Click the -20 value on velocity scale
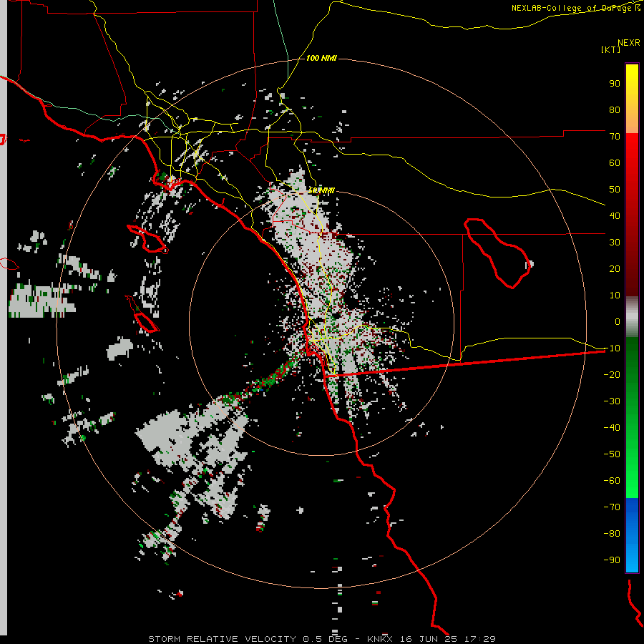The image size is (644, 644). (x=612, y=375)
